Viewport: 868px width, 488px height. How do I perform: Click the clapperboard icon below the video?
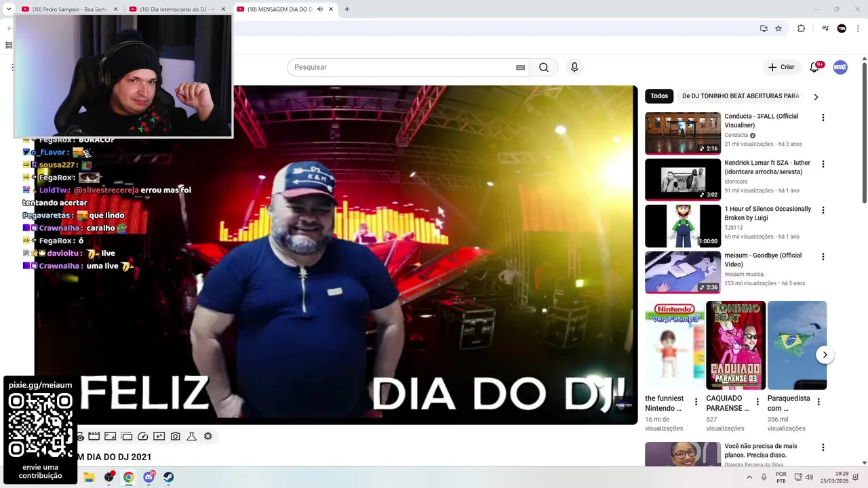click(94, 436)
